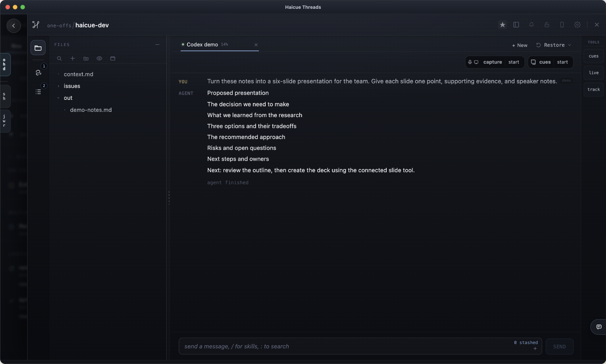This screenshot has width=606, height=364.
Task: Open the live tool in Tools sidebar
Action: click(594, 73)
